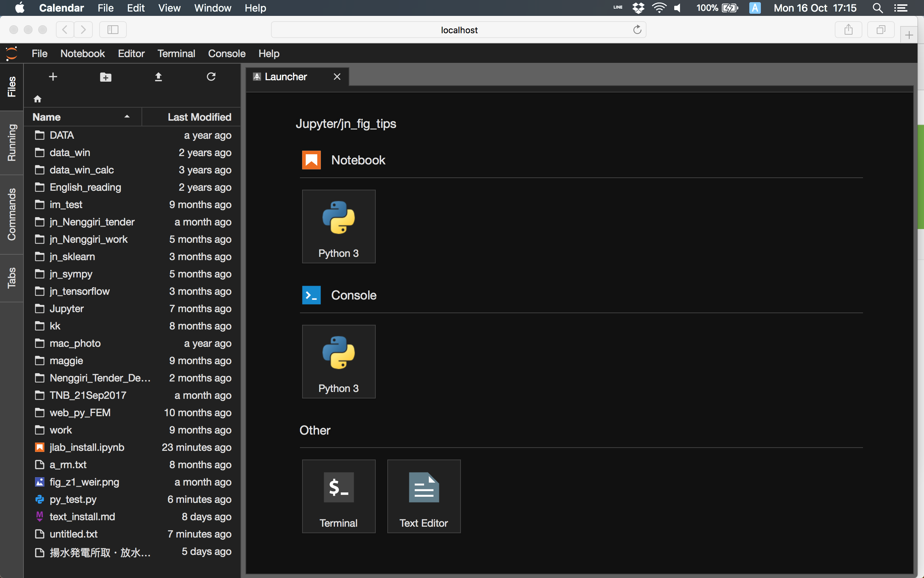Reload the localhost page
Viewport: 924px width, 578px height.
[x=637, y=29]
